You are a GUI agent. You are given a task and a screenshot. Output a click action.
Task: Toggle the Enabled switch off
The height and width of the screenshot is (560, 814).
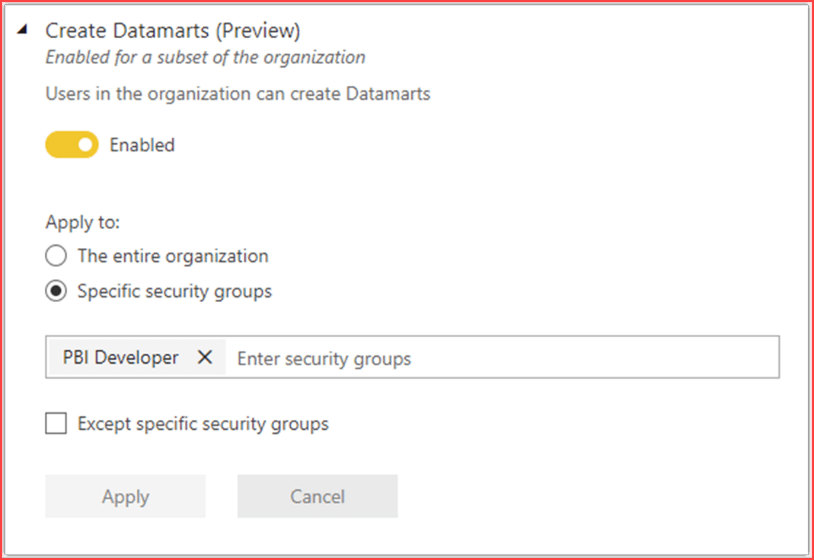click(x=72, y=145)
